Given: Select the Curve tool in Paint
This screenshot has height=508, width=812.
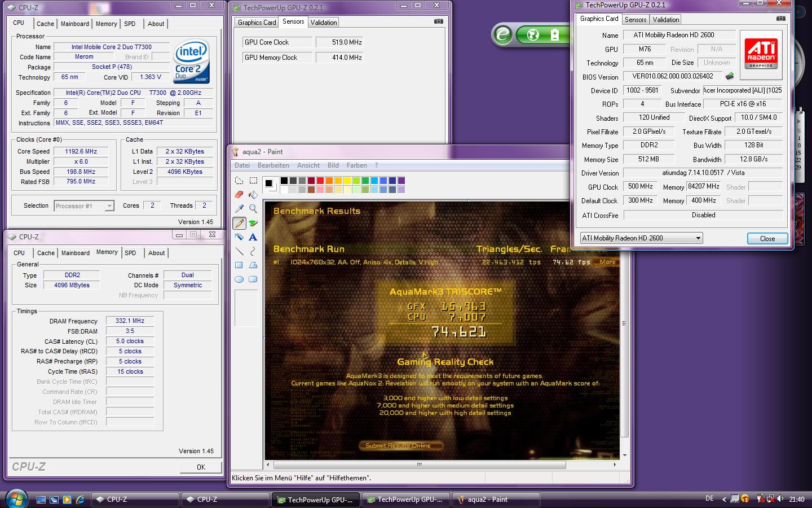Looking at the screenshot, I should (x=253, y=251).
